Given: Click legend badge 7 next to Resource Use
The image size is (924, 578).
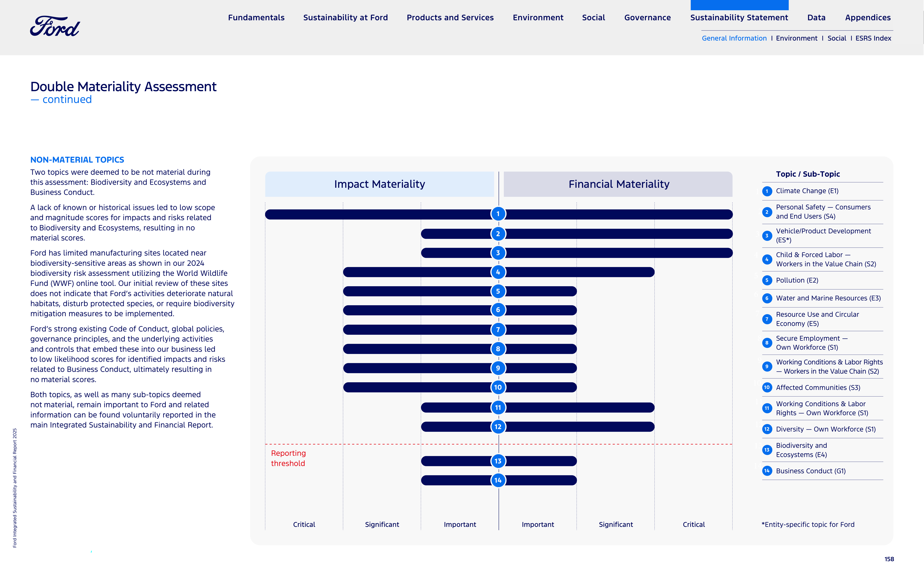Looking at the screenshot, I should [x=767, y=319].
